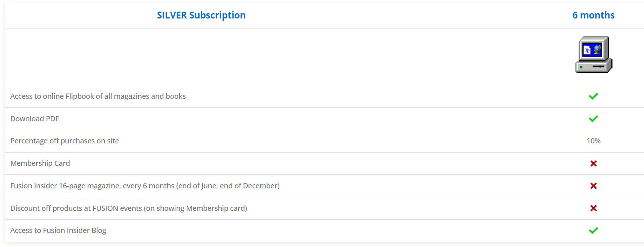This screenshot has width=644, height=247.
Task: Click the 6 months column header
Action: [593, 15]
